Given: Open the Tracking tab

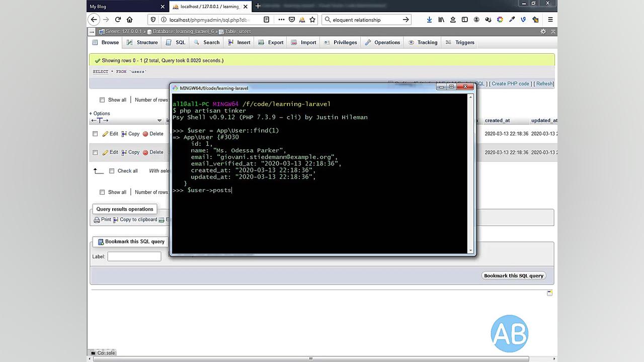Looking at the screenshot, I should [423, 43].
